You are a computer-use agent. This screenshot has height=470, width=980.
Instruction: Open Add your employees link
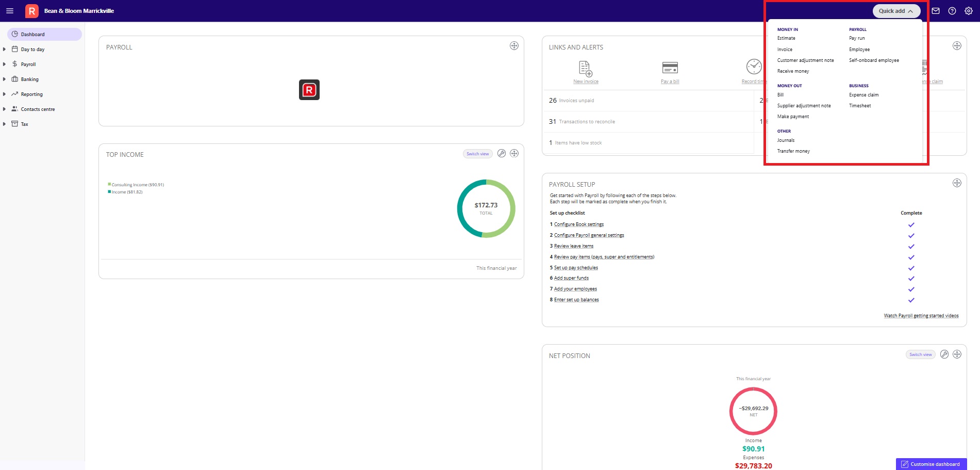click(575, 289)
